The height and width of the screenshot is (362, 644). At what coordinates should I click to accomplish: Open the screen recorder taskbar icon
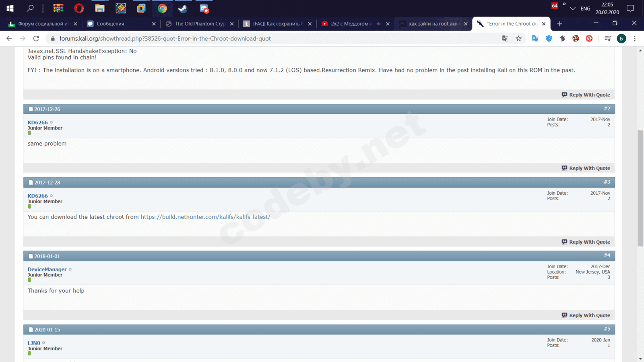(204, 8)
